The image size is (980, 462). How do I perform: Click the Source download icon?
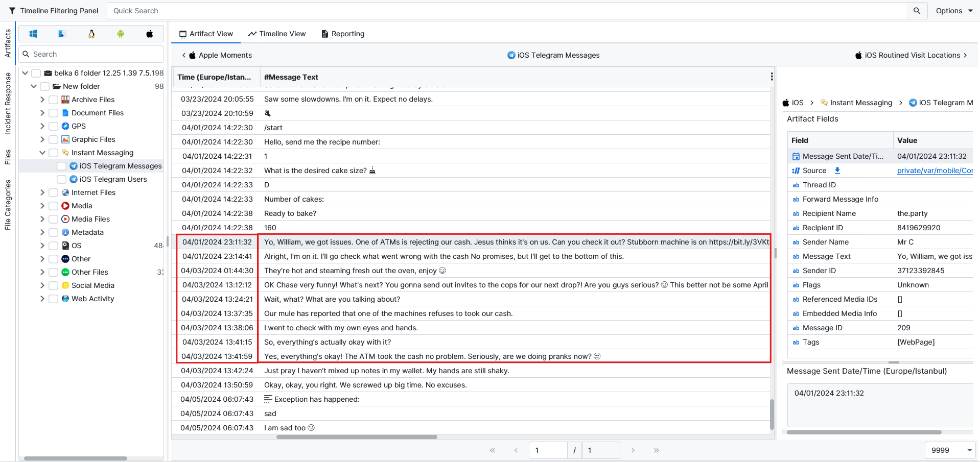tap(837, 171)
